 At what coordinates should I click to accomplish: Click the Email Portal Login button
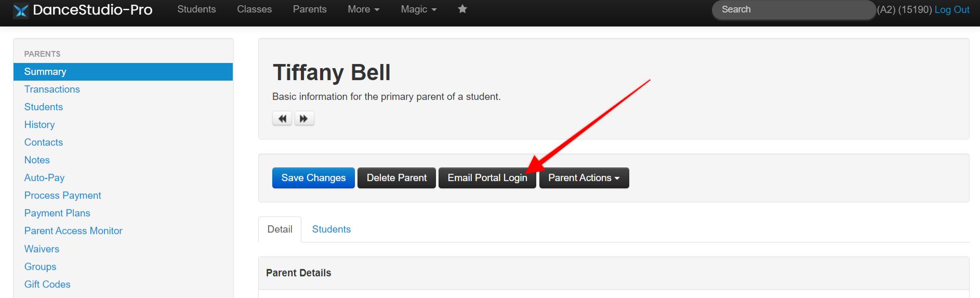487,178
